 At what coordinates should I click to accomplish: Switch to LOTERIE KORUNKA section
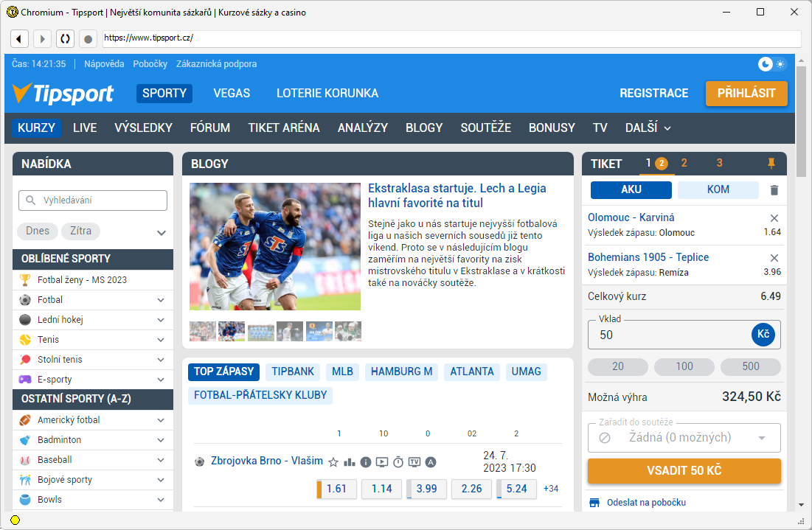point(327,94)
